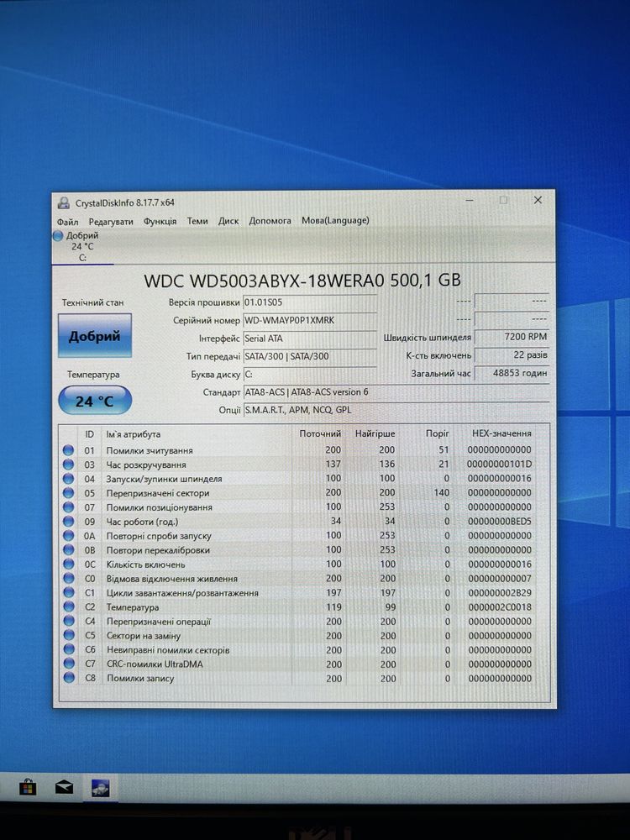
Task: Open the Мова(Language) menu
Action: (335, 220)
